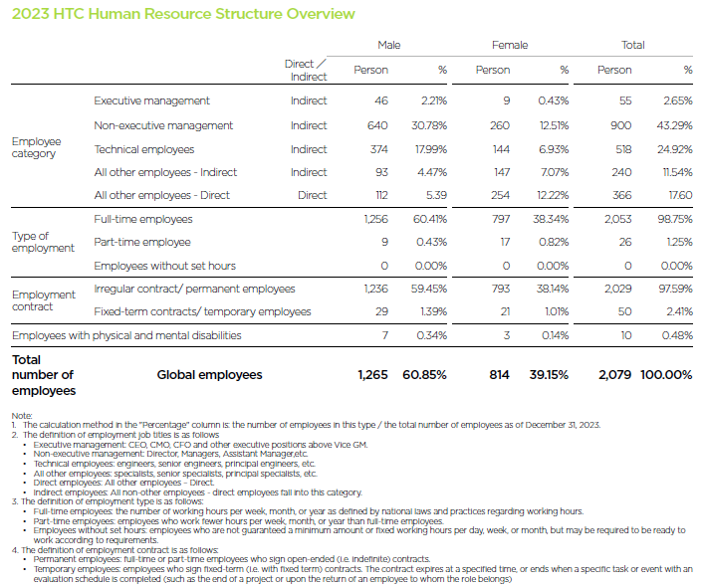Click the 'Executive management' row label
Image resolution: width=702 pixels, height=588 pixels.
click(151, 100)
